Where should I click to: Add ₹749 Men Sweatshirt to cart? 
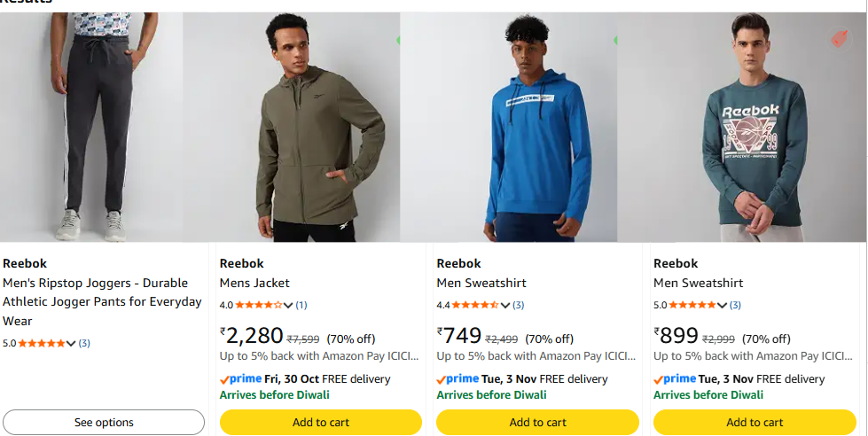click(x=537, y=422)
